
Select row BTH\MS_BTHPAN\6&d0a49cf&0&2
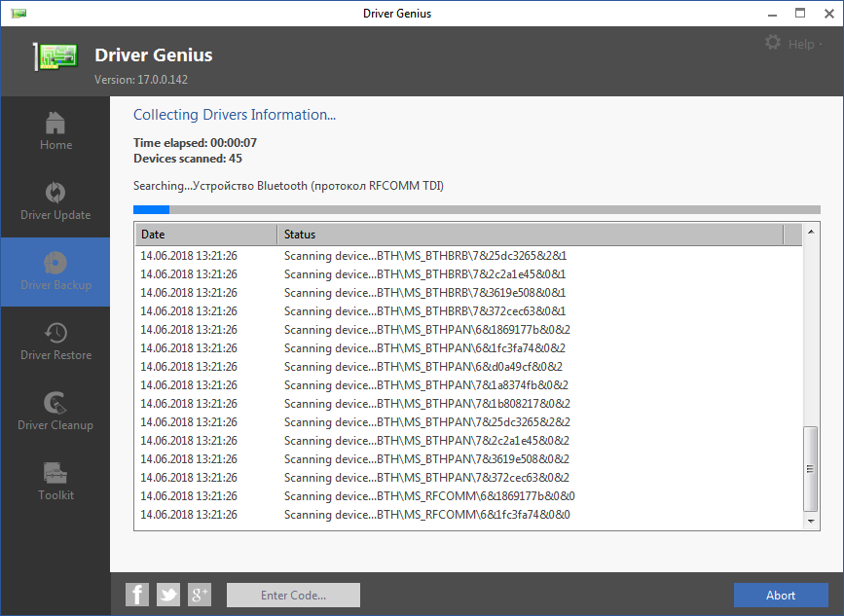[468, 366]
